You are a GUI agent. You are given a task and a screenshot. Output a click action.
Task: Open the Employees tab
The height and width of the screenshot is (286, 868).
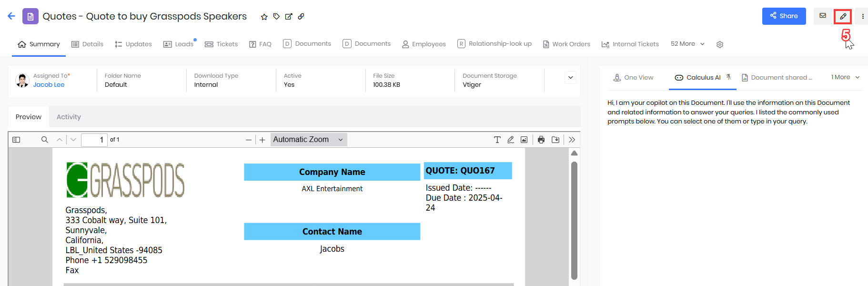coord(424,44)
